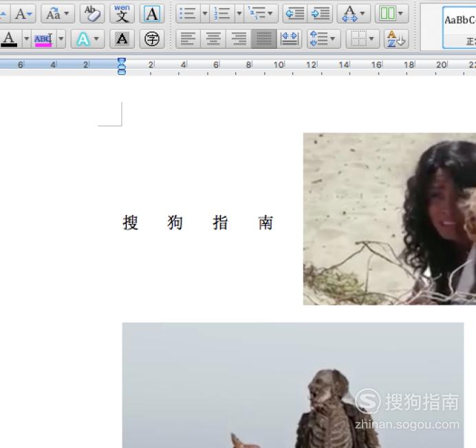Open the multilevel list dropdown
Viewport: 476px width, 448px height.
[x=261, y=14]
